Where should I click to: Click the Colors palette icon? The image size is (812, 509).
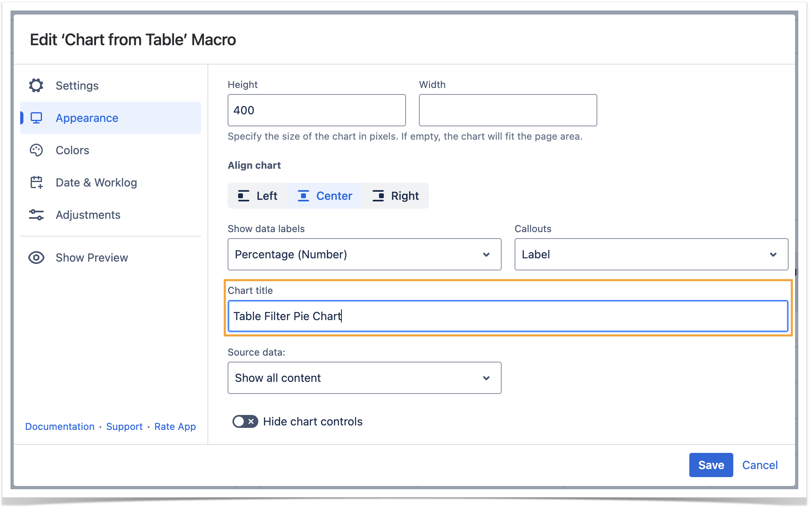[36, 150]
